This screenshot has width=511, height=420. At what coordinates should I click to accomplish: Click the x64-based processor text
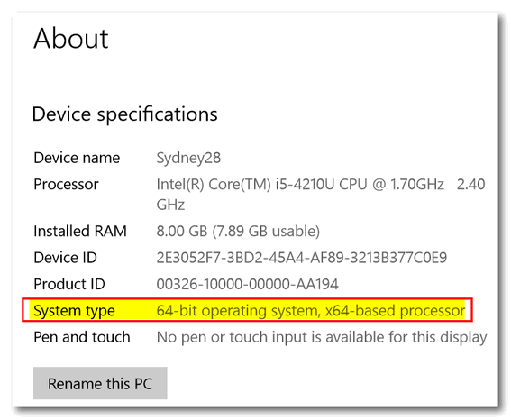pos(396,311)
